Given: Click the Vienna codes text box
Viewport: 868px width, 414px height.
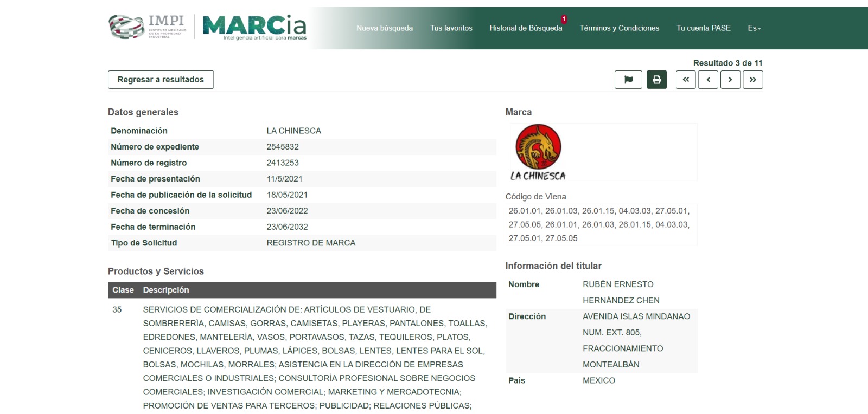Looking at the screenshot, I should pyautogui.click(x=601, y=224).
